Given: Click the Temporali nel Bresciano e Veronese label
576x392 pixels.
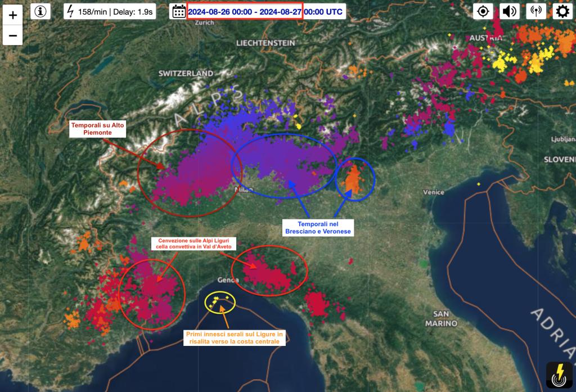Looking at the screenshot, I should coord(318,228).
